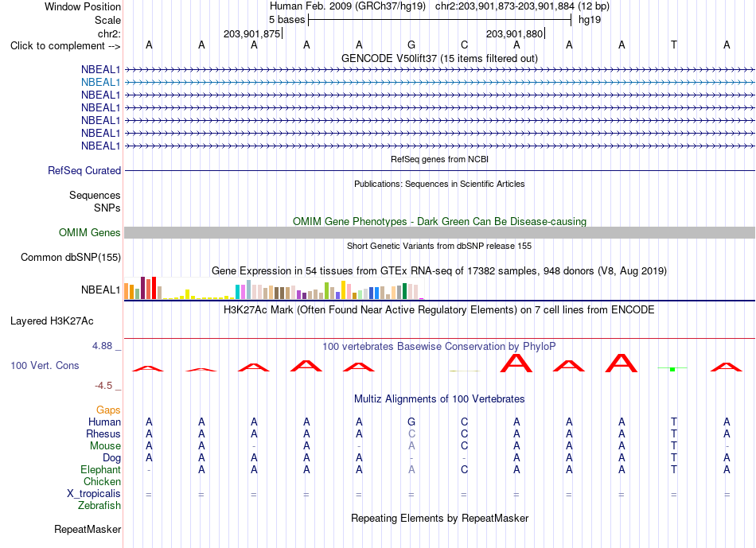Click the OMIM Genes label
The width and height of the screenshot is (756, 548).
(x=89, y=233)
